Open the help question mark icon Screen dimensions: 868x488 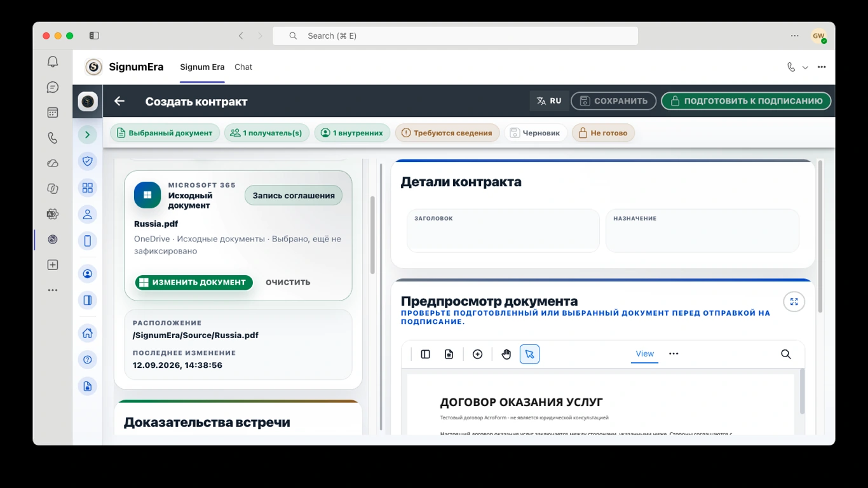pos(88,360)
